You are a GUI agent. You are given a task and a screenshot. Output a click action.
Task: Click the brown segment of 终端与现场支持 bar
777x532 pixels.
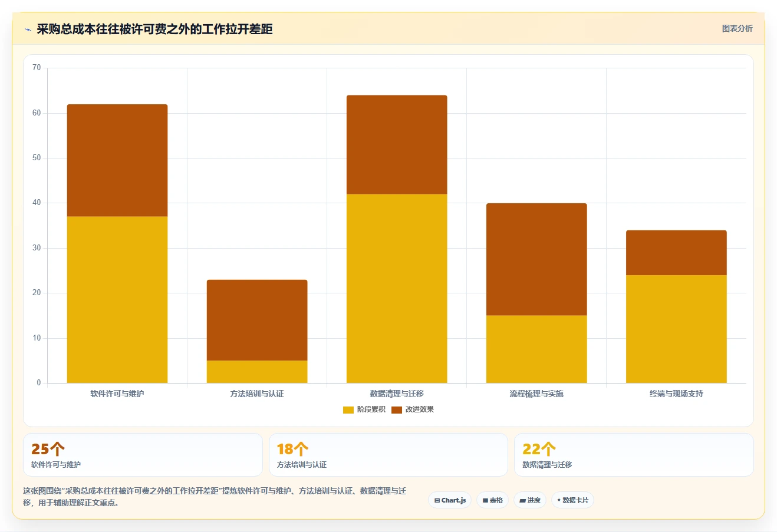click(x=676, y=253)
